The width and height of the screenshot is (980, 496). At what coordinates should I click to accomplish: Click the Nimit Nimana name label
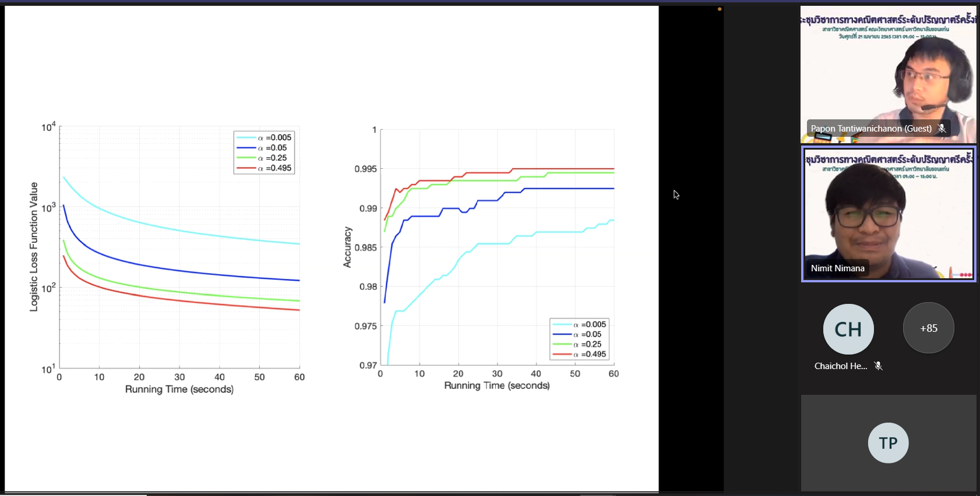pos(837,268)
